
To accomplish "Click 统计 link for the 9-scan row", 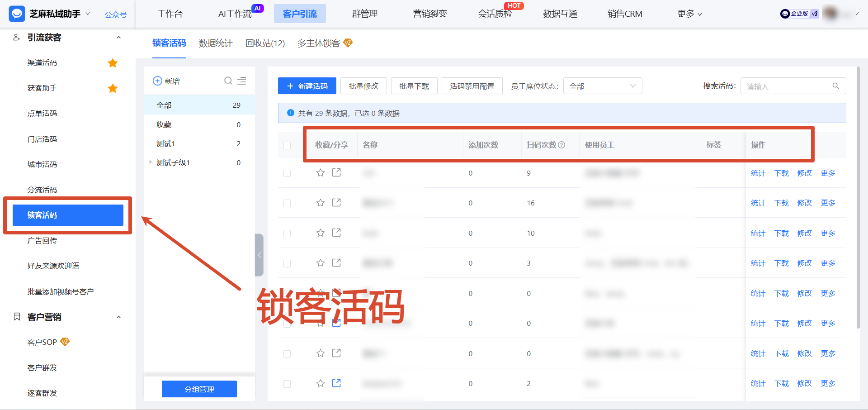I will (x=758, y=173).
